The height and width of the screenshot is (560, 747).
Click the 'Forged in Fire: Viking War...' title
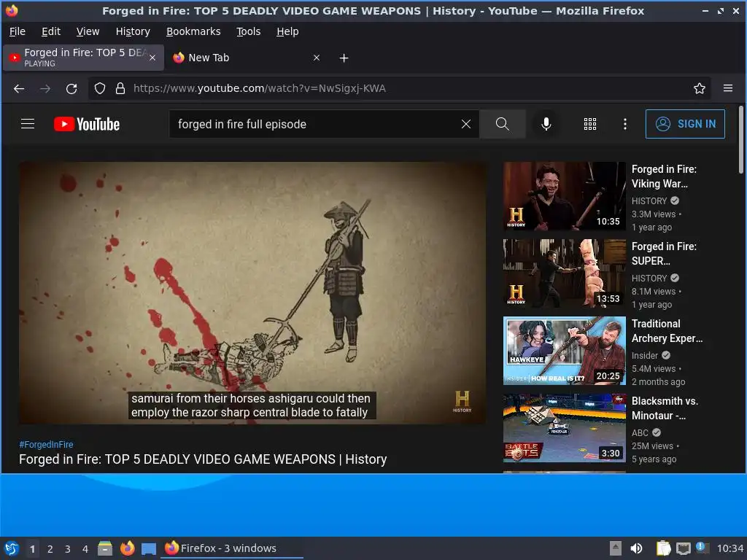pos(664,176)
